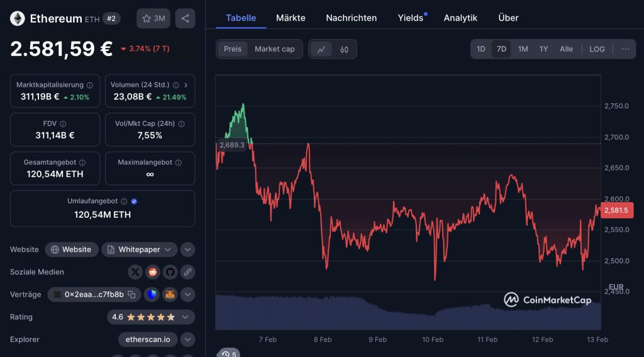This screenshot has width=644, height=357.
Task: Toggle LOG scale on chart
Action: click(597, 49)
